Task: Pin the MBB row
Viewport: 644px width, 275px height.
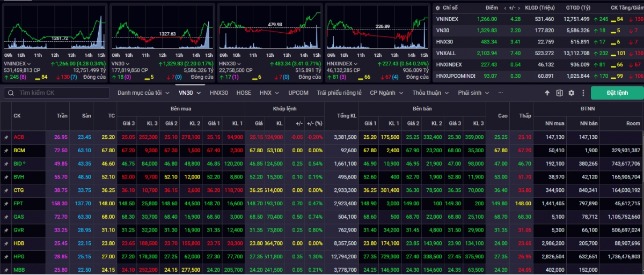Action: coord(6,270)
